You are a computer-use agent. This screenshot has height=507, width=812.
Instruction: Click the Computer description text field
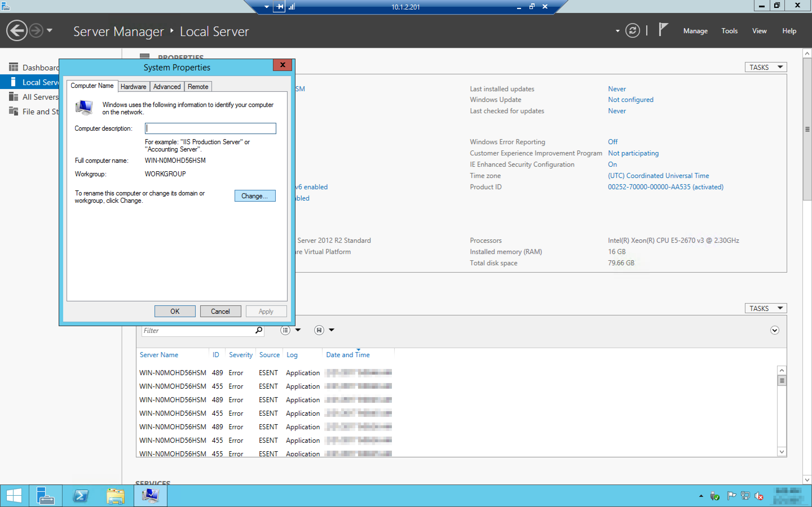tap(210, 128)
